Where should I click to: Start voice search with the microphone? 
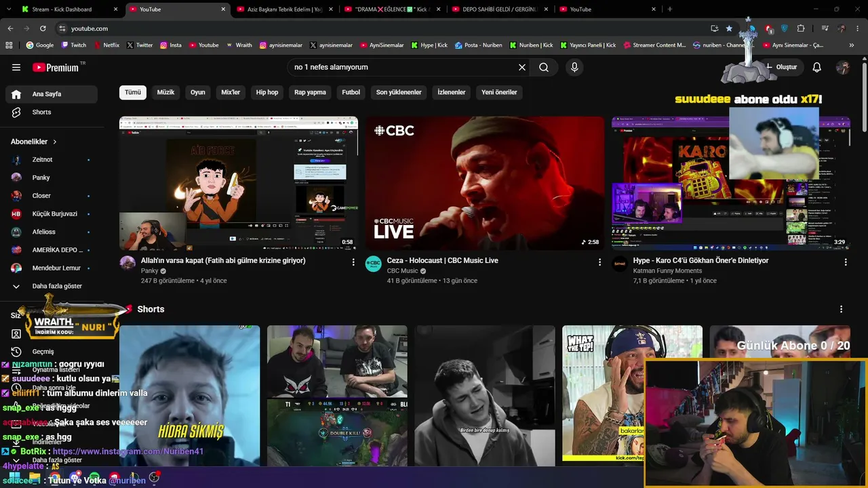(x=574, y=67)
